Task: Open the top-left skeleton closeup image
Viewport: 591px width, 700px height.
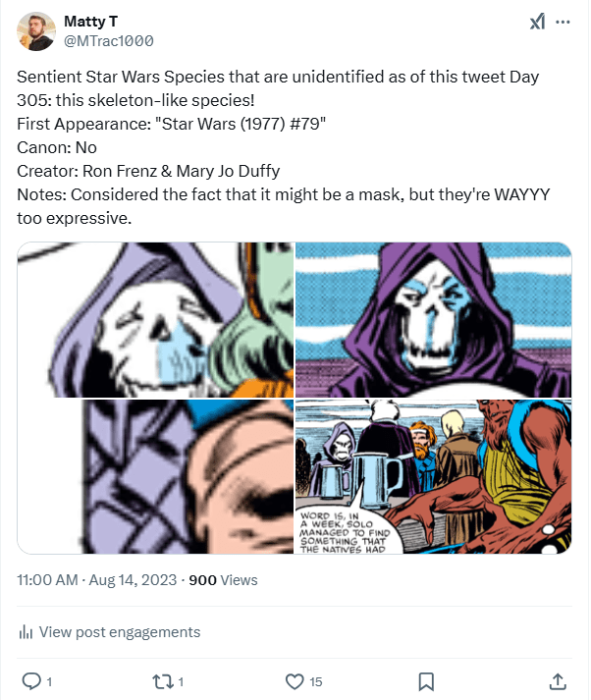Action: coord(155,320)
